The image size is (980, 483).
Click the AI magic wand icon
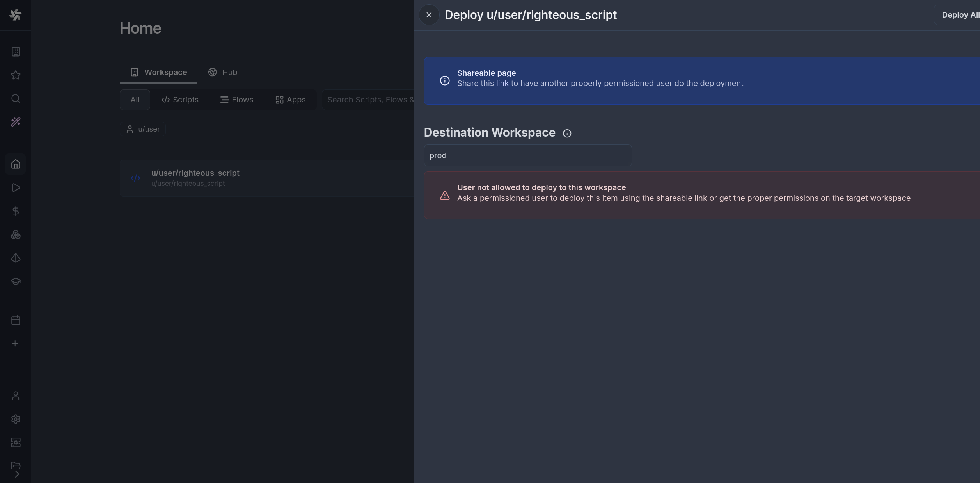(x=16, y=122)
